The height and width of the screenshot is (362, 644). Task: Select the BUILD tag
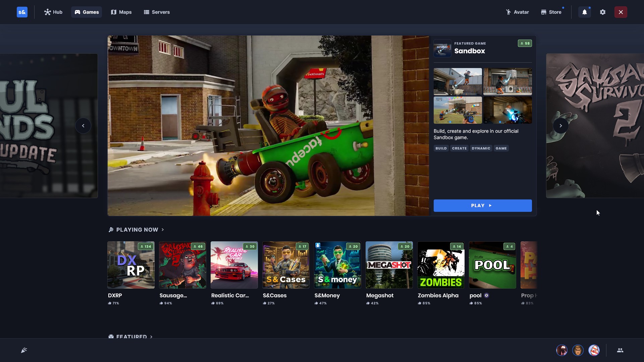441,148
